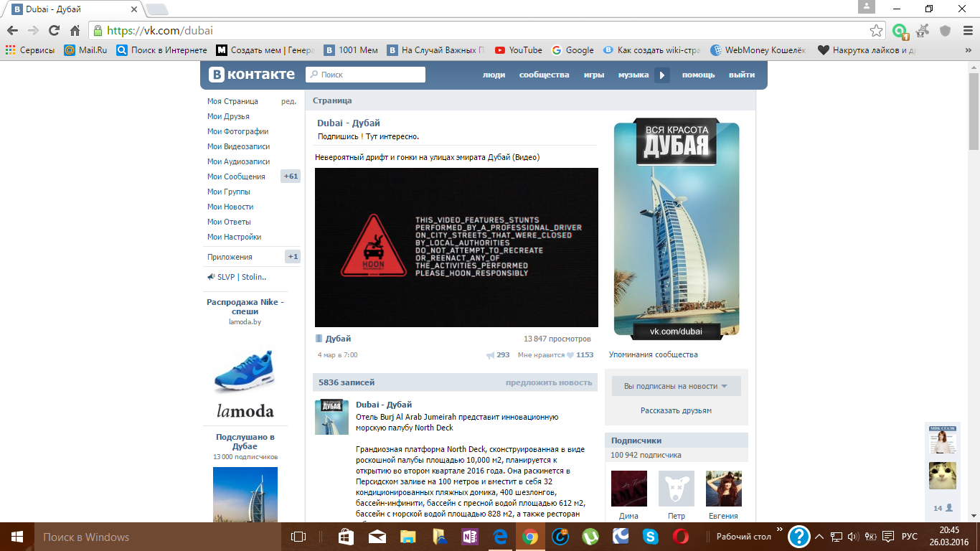The image size is (980, 551).
Task: Show hidden tray icons chevron
Action: pyautogui.click(x=820, y=537)
